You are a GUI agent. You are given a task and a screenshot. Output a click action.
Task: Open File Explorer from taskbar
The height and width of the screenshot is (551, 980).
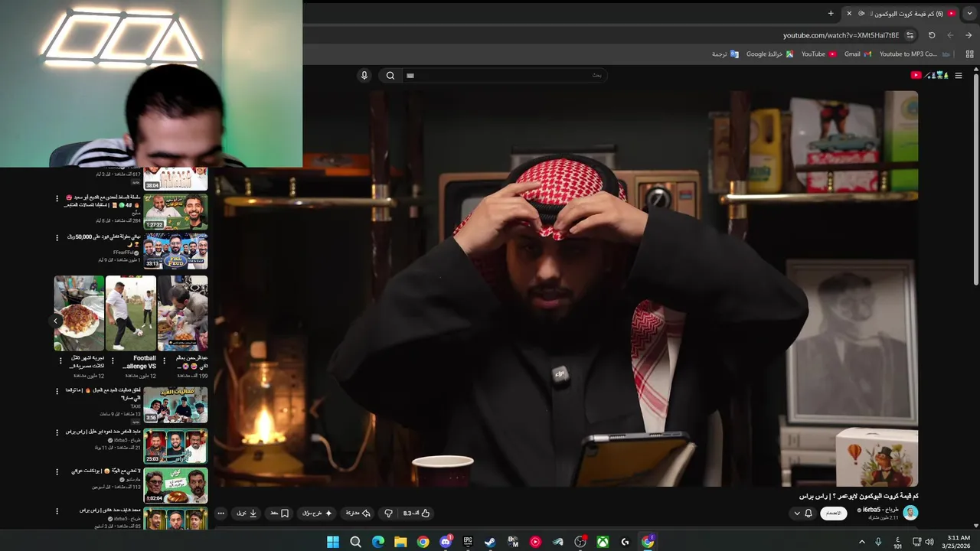pyautogui.click(x=400, y=542)
